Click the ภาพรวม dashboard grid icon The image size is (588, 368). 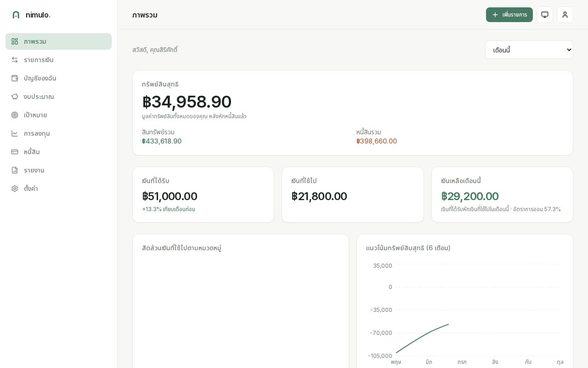pyautogui.click(x=15, y=41)
